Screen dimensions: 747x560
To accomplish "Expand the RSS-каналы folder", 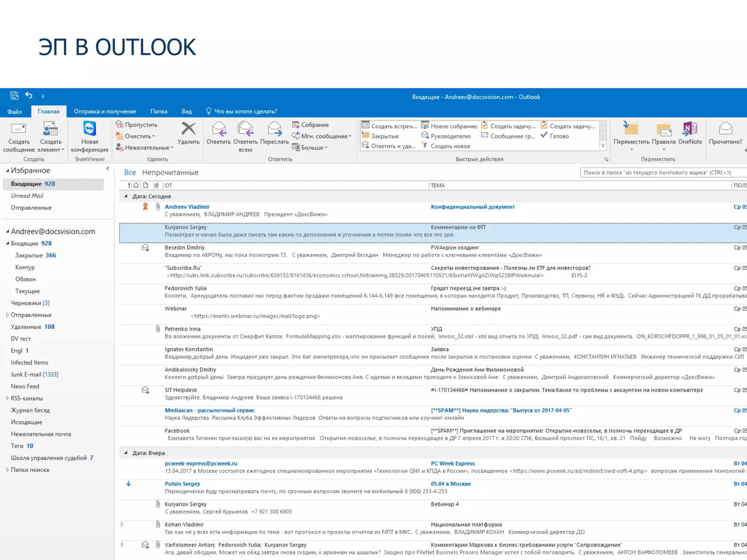I will [7, 398].
